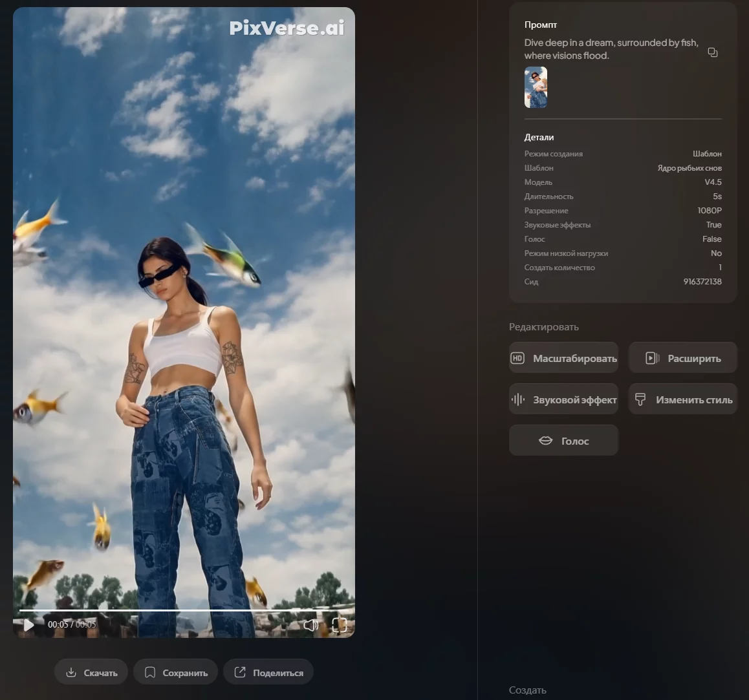
Task: Download the video with the Скачать button
Action: (91, 672)
